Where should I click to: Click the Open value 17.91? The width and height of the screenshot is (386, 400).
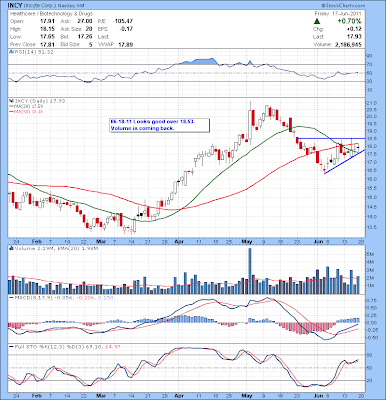47,21
